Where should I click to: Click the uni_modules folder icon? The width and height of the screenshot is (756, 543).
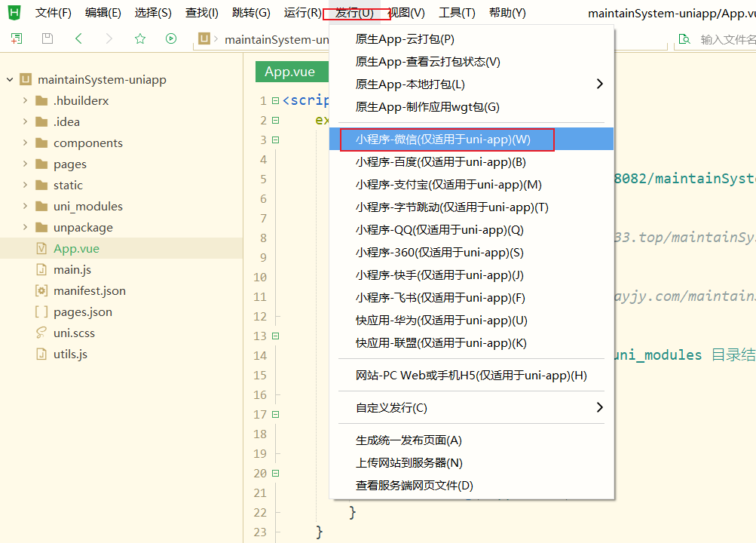click(x=42, y=207)
